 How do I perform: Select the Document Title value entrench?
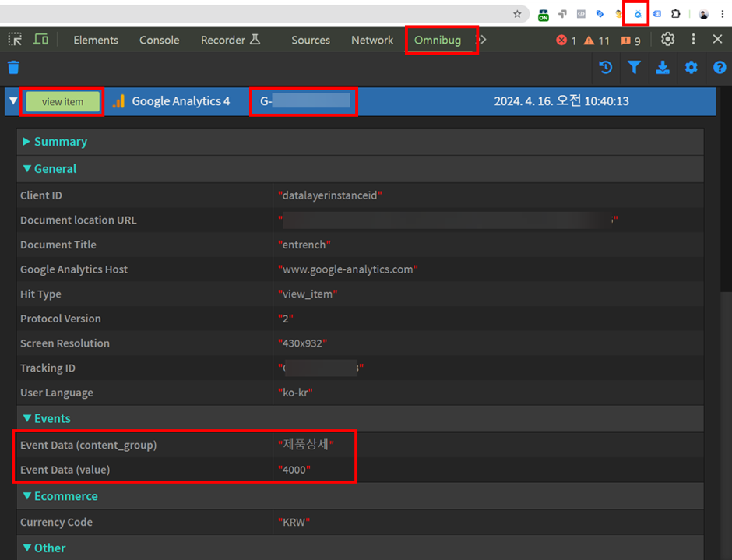[x=304, y=245]
